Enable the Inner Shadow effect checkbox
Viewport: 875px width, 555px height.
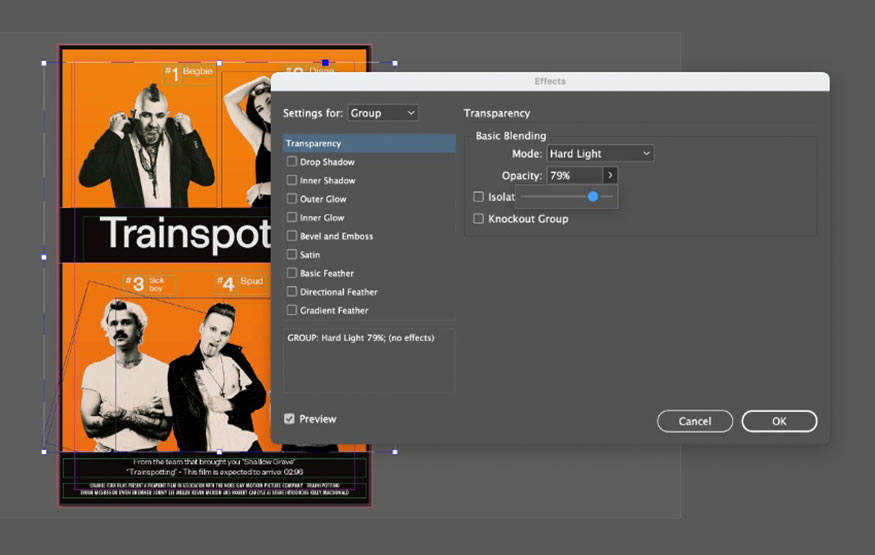click(x=292, y=180)
